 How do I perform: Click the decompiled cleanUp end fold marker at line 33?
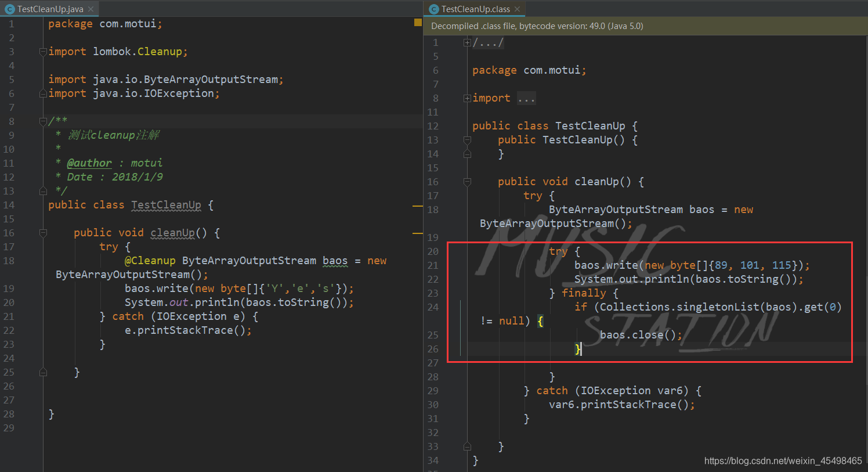(467, 446)
